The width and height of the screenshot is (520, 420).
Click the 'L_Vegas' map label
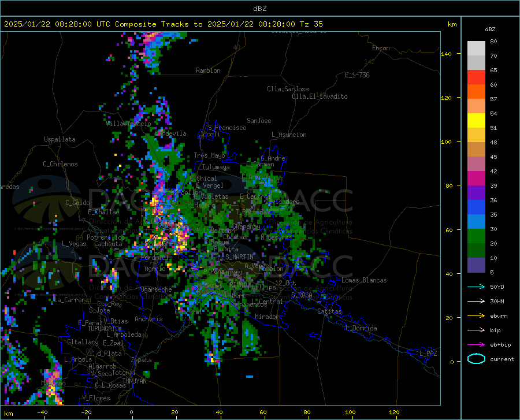(x=74, y=244)
